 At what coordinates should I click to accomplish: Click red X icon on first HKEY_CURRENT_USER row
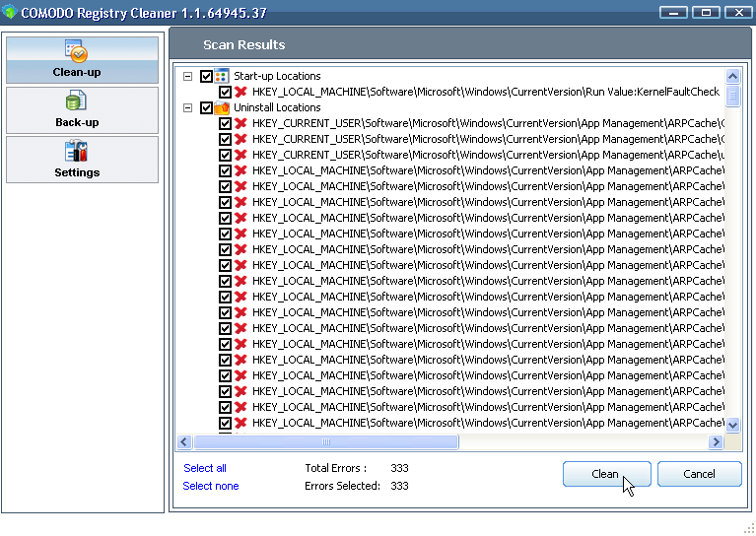click(241, 123)
